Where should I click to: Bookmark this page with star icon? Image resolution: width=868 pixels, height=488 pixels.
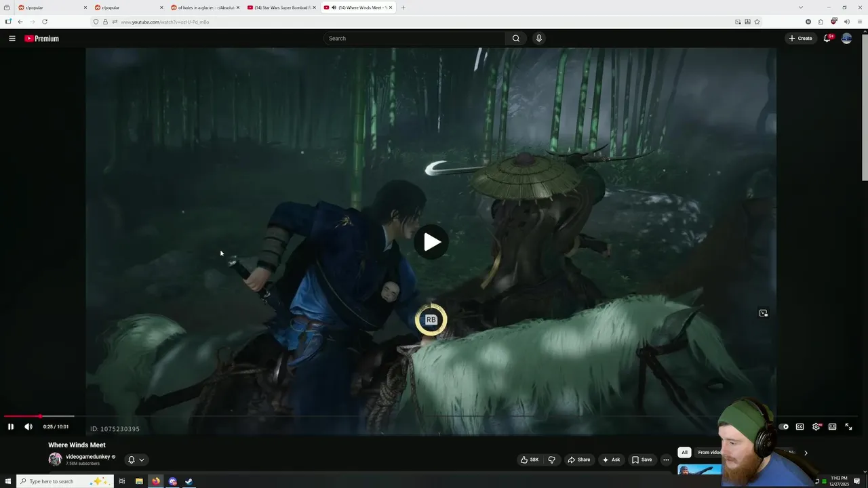757,22
